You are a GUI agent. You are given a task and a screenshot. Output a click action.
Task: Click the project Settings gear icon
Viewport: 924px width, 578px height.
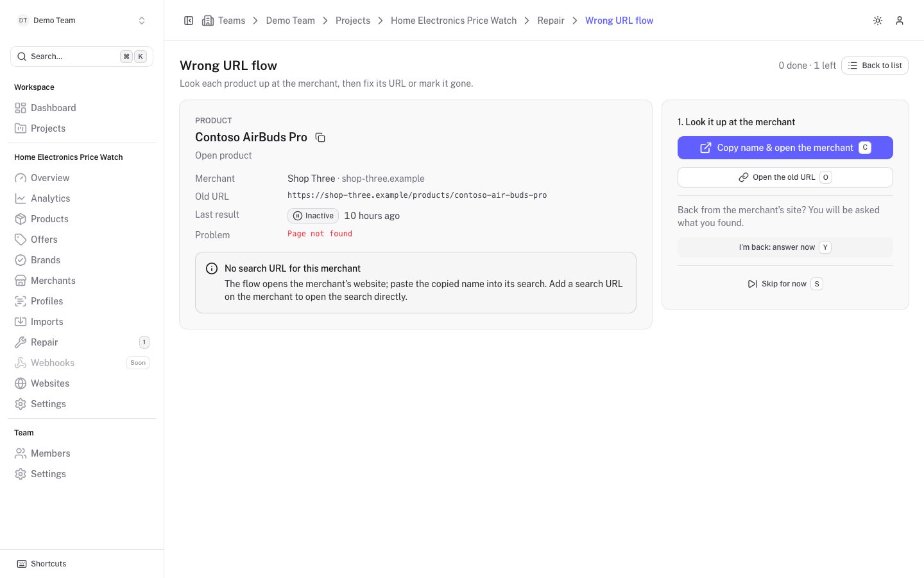click(x=21, y=404)
